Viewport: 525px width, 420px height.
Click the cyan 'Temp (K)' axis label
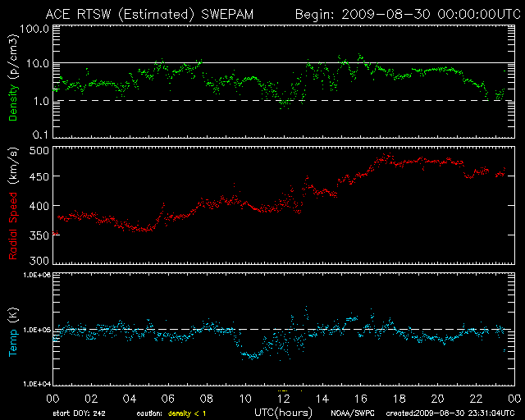tap(13, 332)
